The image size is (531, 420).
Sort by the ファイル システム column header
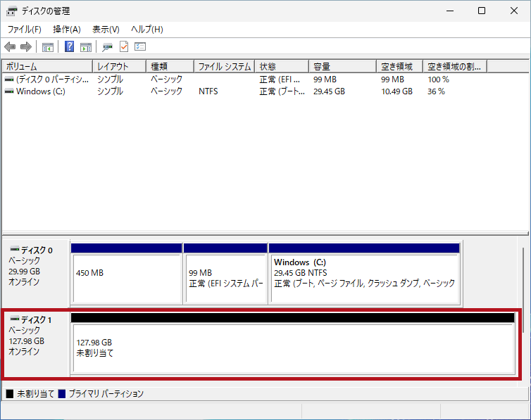224,66
